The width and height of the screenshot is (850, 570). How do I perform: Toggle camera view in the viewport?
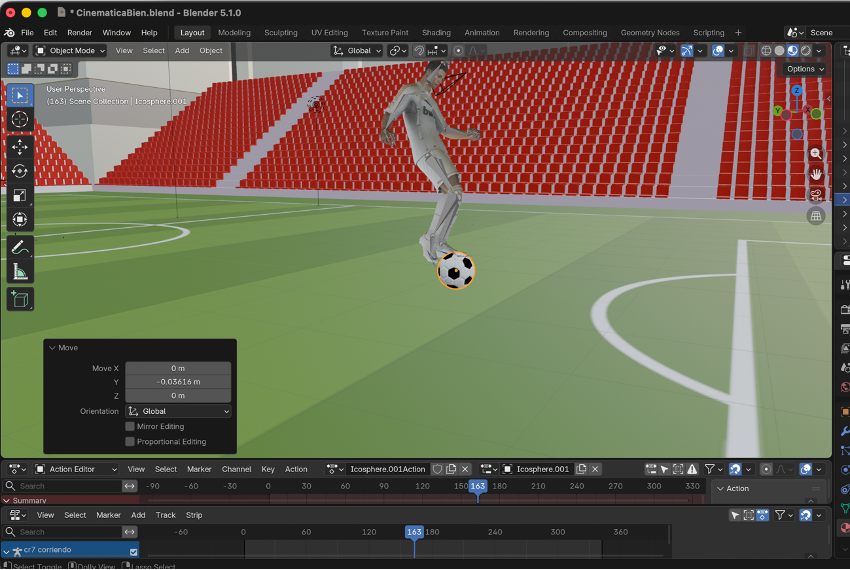click(816, 194)
